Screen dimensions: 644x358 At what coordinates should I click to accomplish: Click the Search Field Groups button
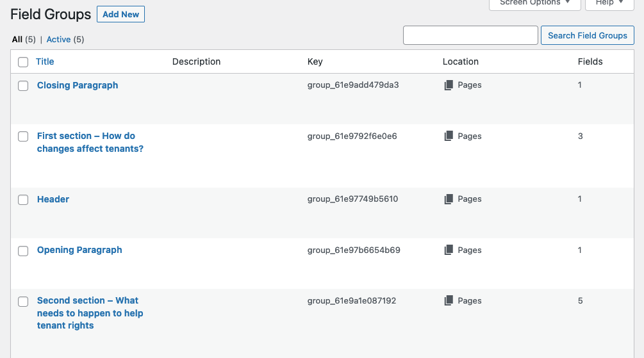pos(588,35)
